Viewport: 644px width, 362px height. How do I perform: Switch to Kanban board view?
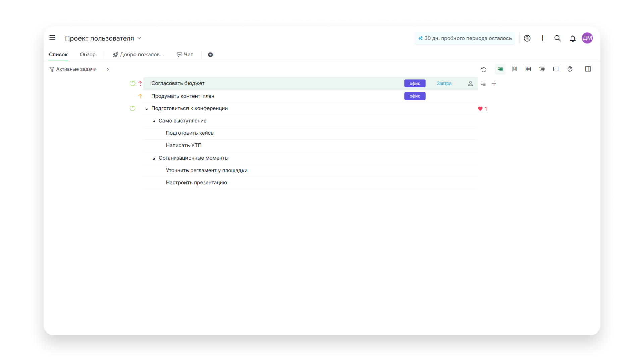[514, 69]
